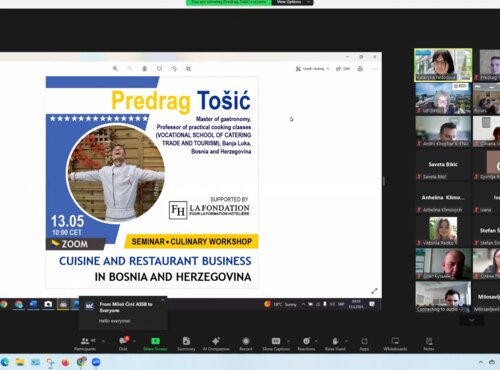Viewport: 500px width, 370px height.
Task: Open Chrome in the shared screen taskbar
Action: (x=4, y=304)
